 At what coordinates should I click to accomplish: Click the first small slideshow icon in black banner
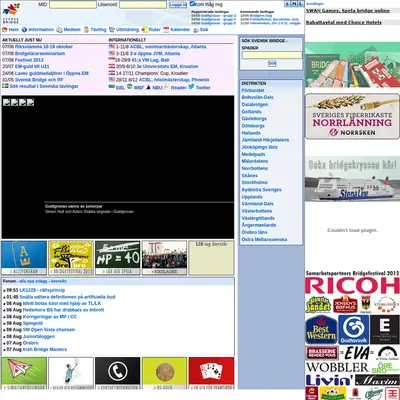click(x=6, y=102)
